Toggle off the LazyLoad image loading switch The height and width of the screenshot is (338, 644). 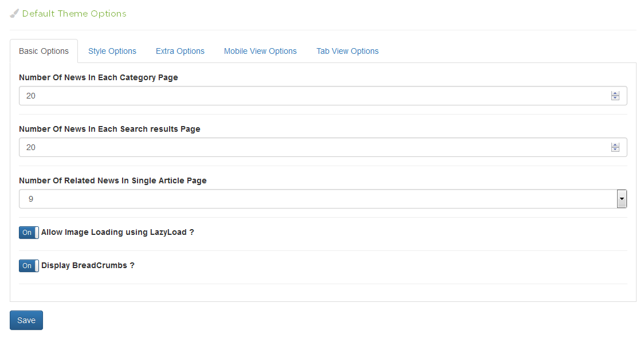coord(29,233)
